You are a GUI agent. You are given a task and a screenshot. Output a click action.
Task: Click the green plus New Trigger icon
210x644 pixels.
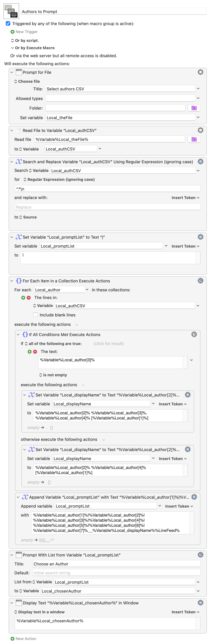click(x=12, y=32)
